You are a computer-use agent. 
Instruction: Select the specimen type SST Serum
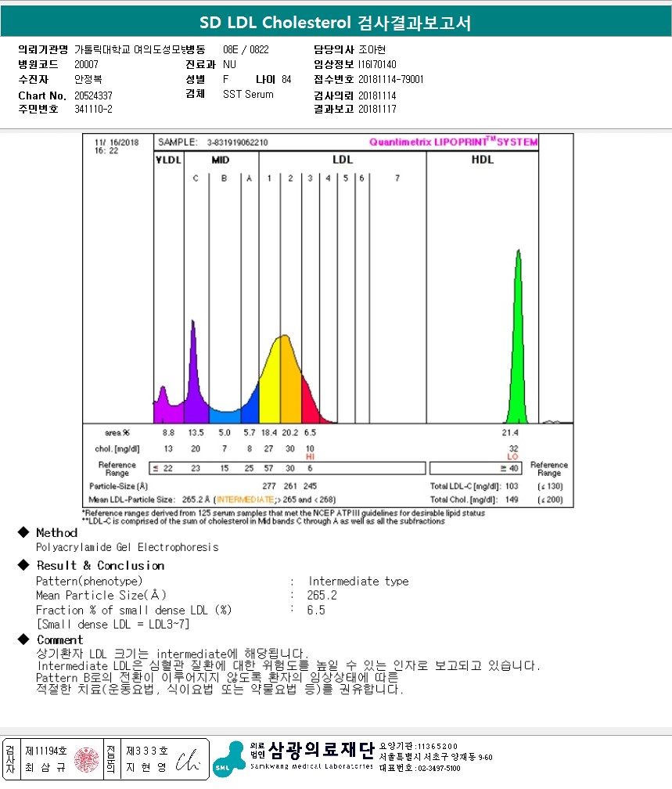coord(248,94)
